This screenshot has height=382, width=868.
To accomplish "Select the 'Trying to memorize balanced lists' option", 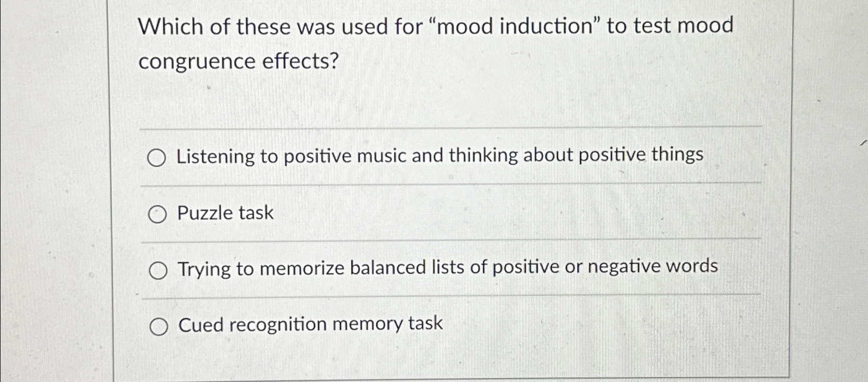I will (158, 269).
